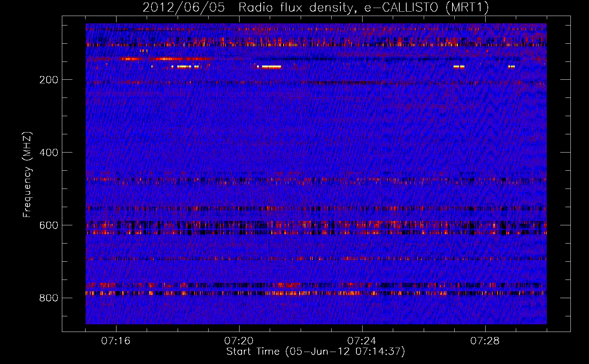Click the 600 frequency tick label
The width and height of the screenshot is (589, 364).
[49, 225]
